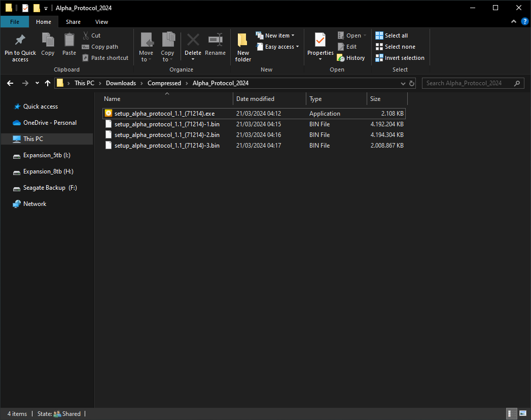Select setup_alpha_protocol_1.1_(71214).exe file name
531x420 pixels.
(x=165, y=114)
